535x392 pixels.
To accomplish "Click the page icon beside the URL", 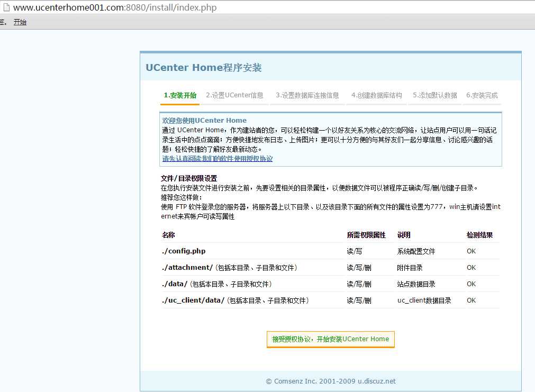I will pos(6,7).
